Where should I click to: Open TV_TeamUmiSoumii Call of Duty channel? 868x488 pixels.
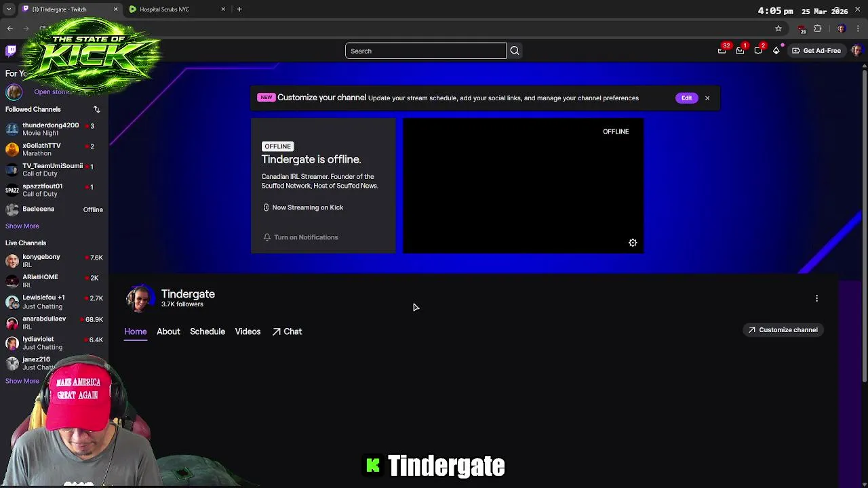pos(54,169)
